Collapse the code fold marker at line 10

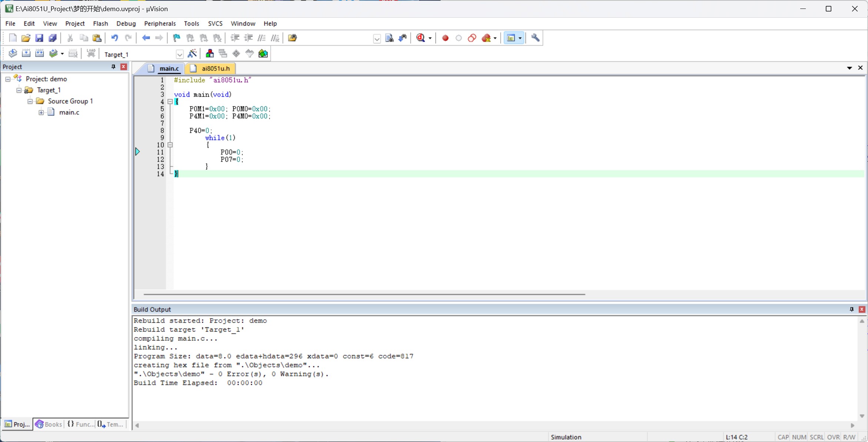170,145
